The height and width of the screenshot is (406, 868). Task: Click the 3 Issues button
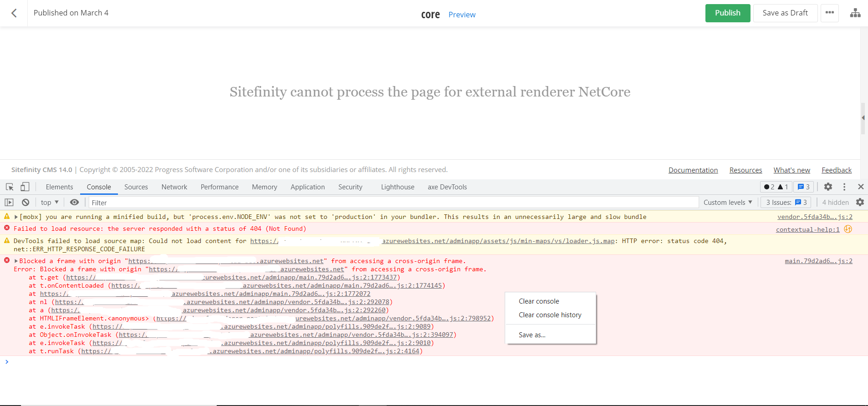pyautogui.click(x=786, y=203)
